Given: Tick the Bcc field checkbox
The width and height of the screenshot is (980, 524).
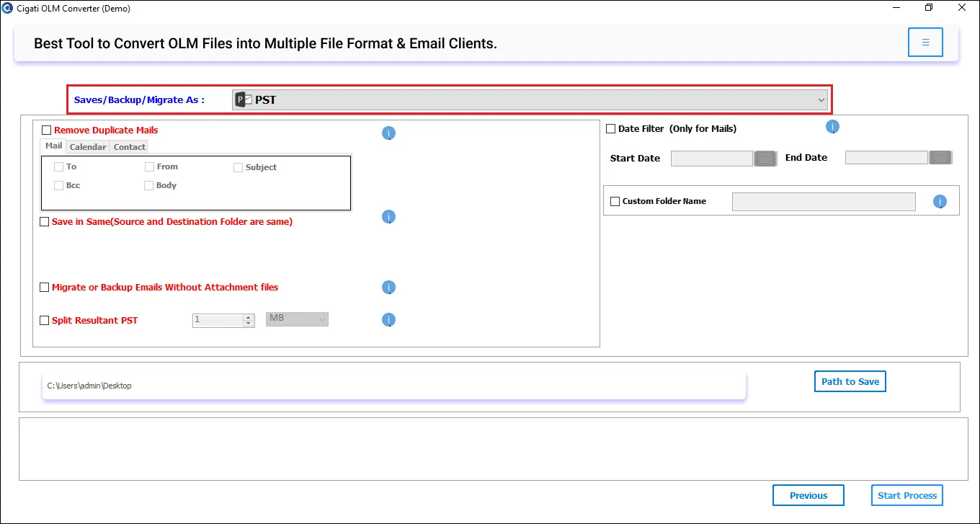Looking at the screenshot, I should pos(59,185).
